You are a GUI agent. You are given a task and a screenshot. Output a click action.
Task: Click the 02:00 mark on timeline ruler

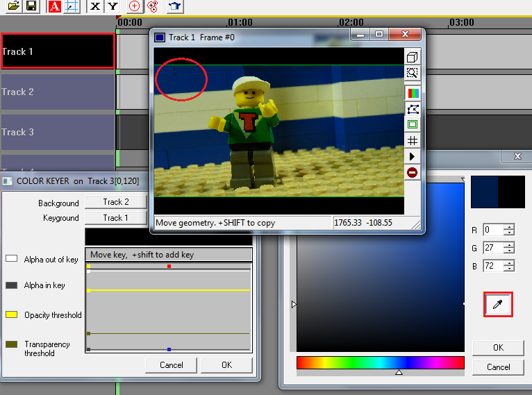tap(351, 22)
